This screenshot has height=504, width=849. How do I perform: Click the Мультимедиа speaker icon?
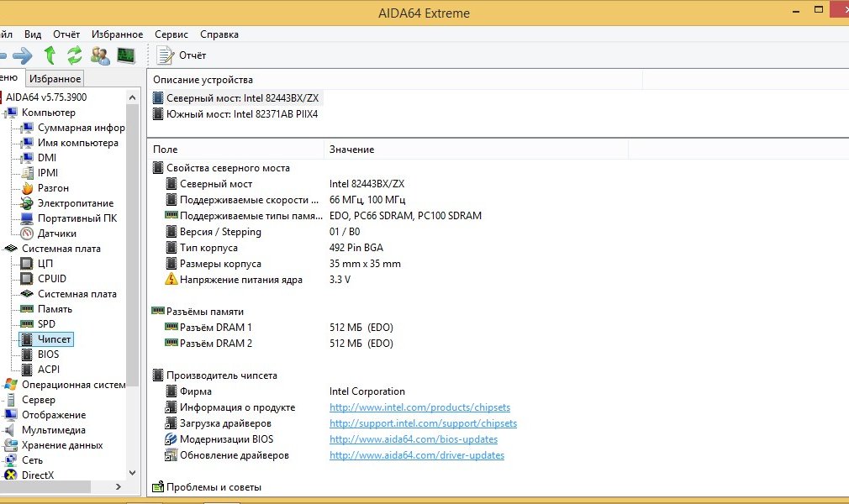(x=9, y=430)
